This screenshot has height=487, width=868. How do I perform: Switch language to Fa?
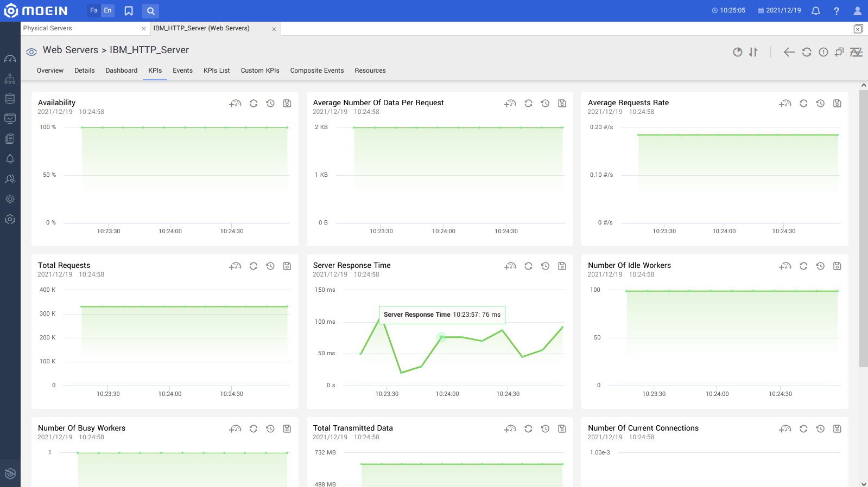click(x=94, y=10)
